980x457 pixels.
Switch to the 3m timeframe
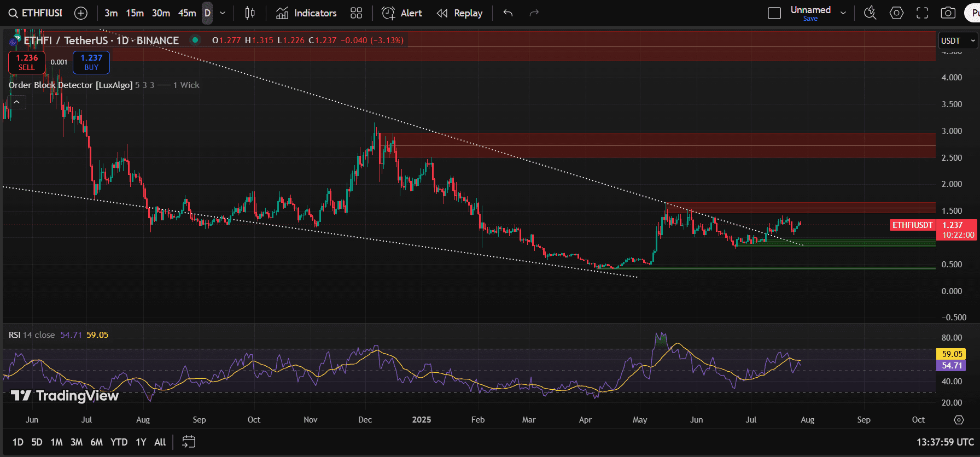(111, 13)
